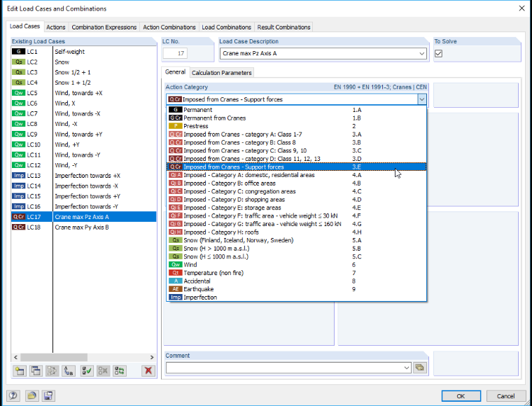
Task: Select Crane max Py Axis B row
Action: pyautogui.click(x=84, y=227)
